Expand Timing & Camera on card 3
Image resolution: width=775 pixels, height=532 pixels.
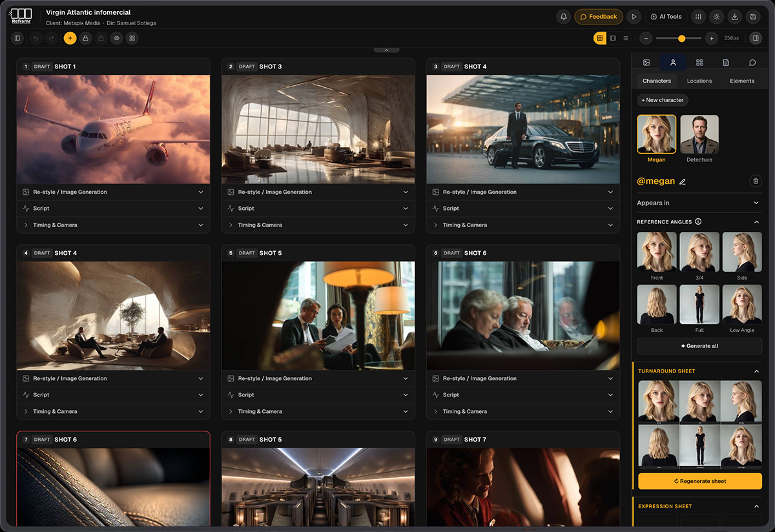point(523,225)
